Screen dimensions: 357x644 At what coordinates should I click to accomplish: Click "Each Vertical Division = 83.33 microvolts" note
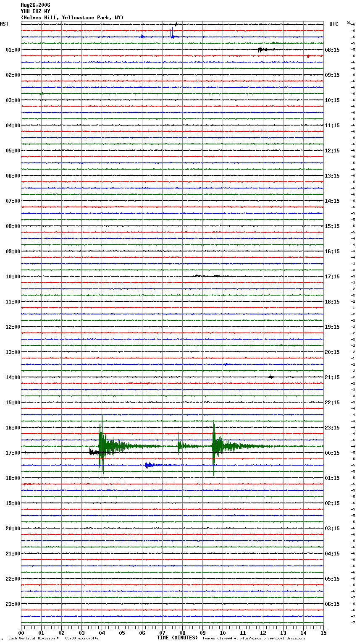[53, 638]
